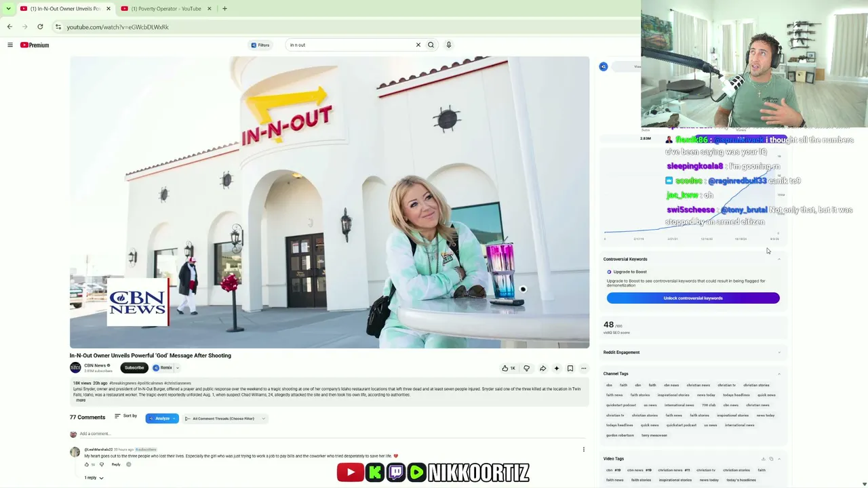The height and width of the screenshot is (488, 868).
Task: Click the video title text
Action: click(x=151, y=355)
